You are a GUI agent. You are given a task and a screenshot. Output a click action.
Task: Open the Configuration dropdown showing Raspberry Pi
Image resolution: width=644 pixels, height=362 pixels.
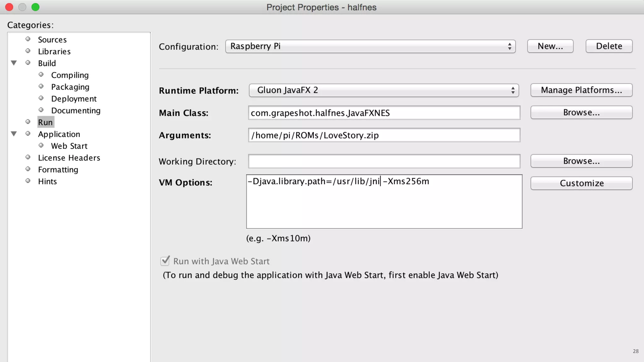pos(370,46)
